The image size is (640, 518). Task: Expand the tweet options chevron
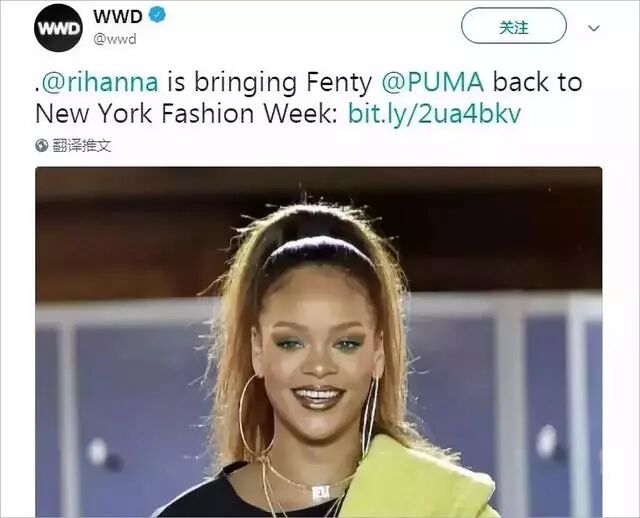[593, 28]
